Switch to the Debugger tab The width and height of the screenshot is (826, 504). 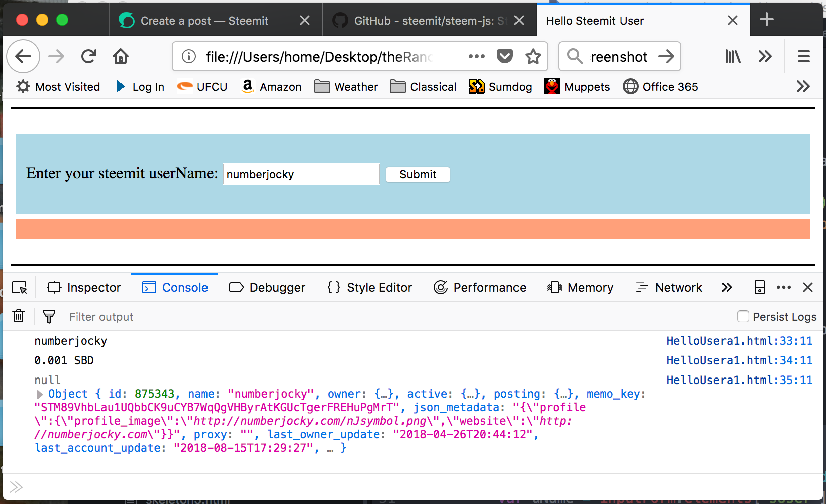[x=267, y=287]
